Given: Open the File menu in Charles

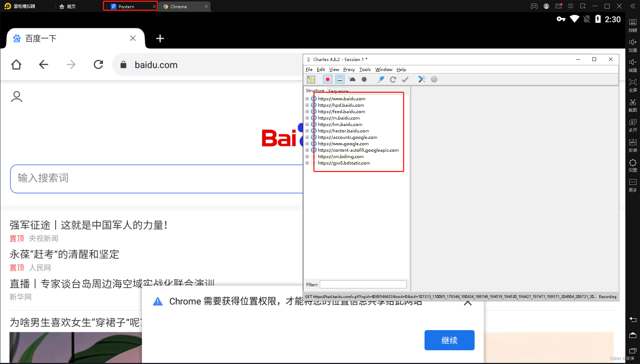Looking at the screenshot, I should (x=309, y=70).
